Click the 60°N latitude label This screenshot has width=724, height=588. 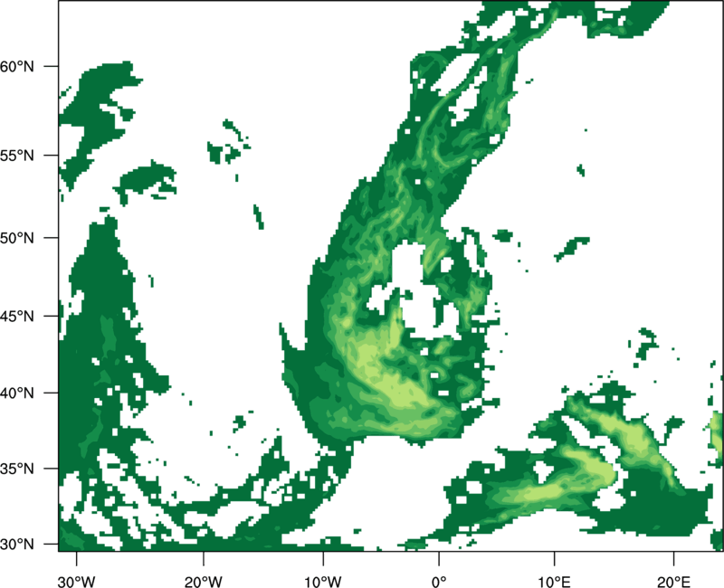pos(17,66)
